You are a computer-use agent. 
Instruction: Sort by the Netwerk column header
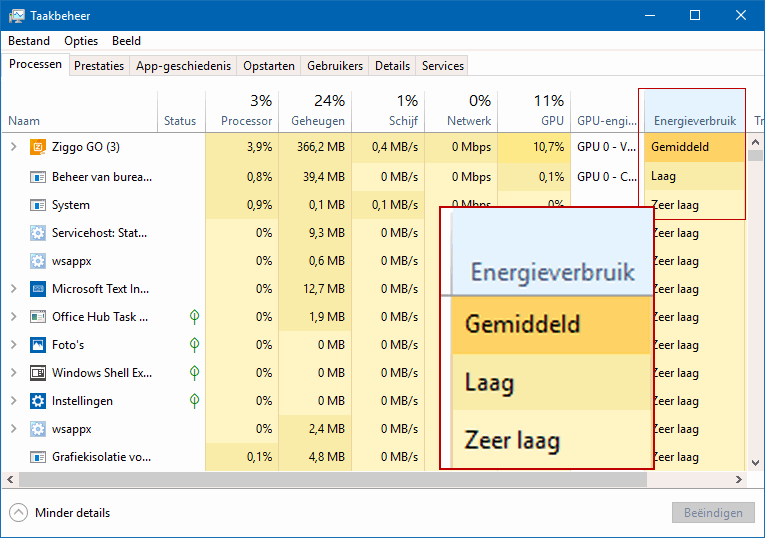462,112
